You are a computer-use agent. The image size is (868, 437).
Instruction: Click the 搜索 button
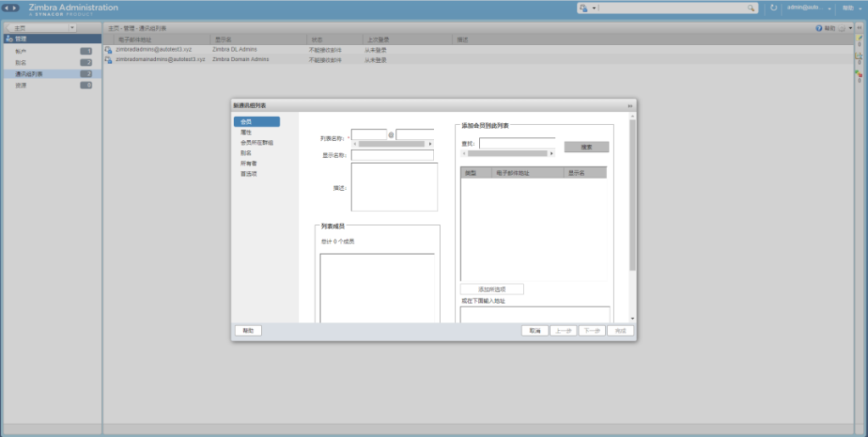[x=587, y=147]
